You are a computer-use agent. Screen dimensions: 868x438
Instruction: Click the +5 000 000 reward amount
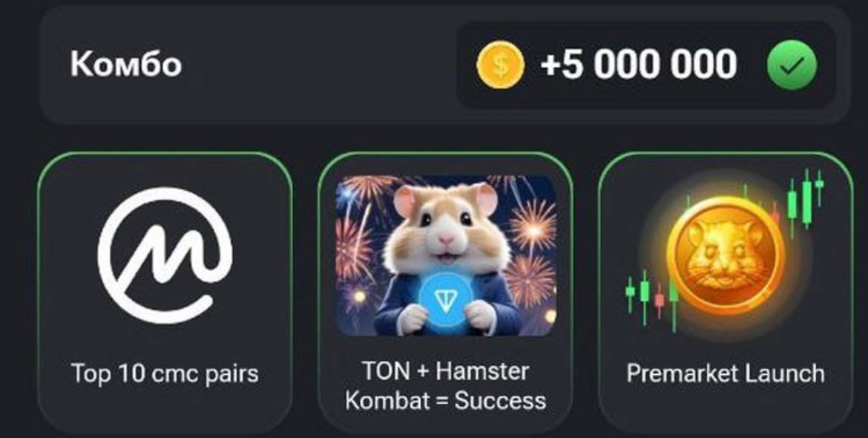click(639, 65)
